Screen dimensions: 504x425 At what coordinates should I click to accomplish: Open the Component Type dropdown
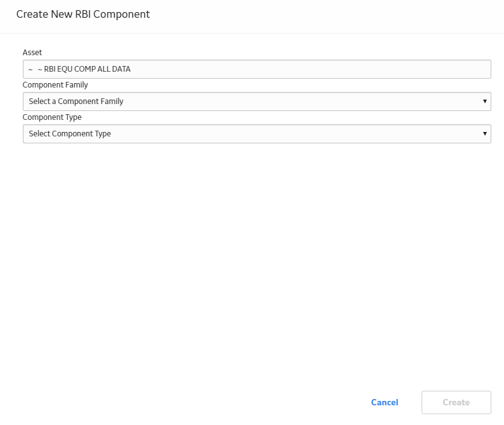click(257, 134)
